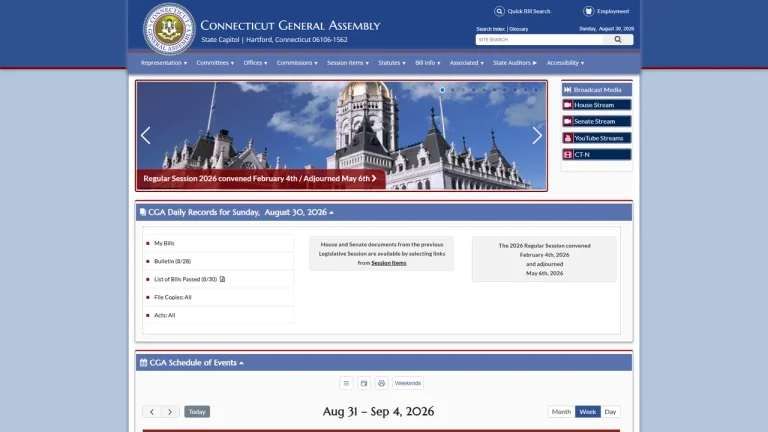
Task: Open Quick Bill Search magnifier icon
Action: (499, 11)
